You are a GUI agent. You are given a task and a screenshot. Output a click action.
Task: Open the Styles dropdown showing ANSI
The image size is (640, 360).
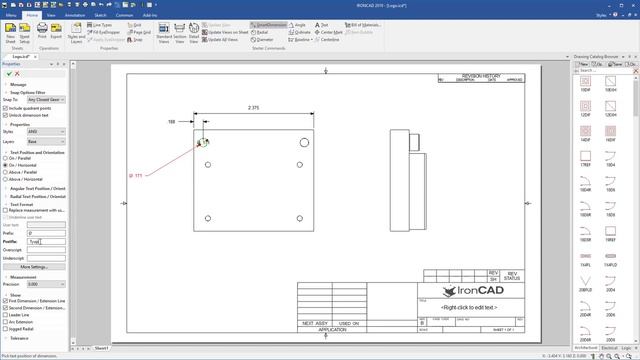click(x=46, y=131)
